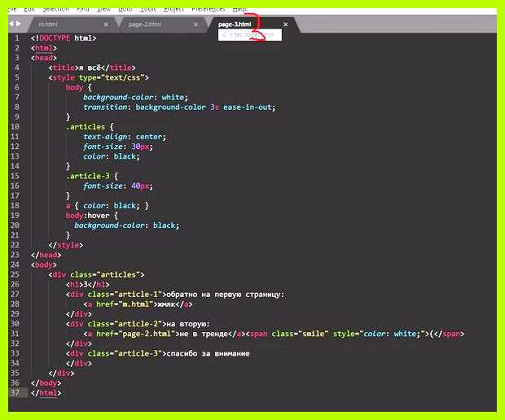This screenshot has width=505, height=420.
Task: Click the closing </body> tag
Action: point(46,383)
